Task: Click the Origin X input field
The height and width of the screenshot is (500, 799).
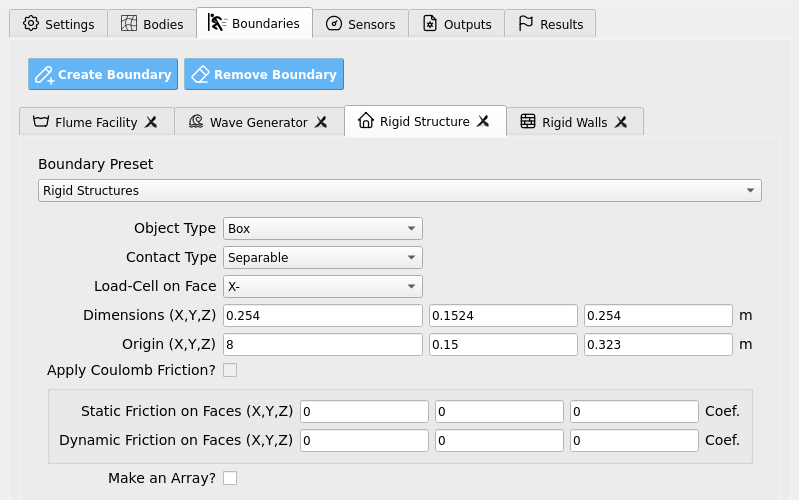Action: [323, 345]
